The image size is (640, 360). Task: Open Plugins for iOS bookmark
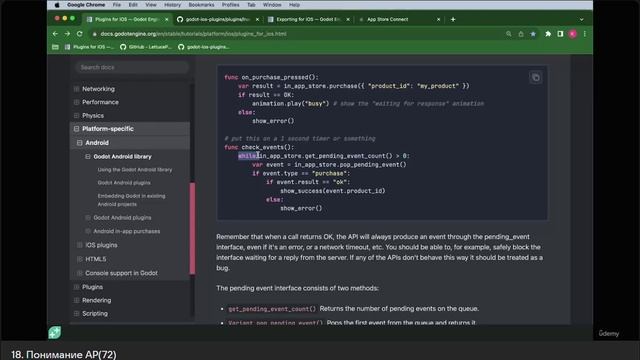(x=89, y=47)
